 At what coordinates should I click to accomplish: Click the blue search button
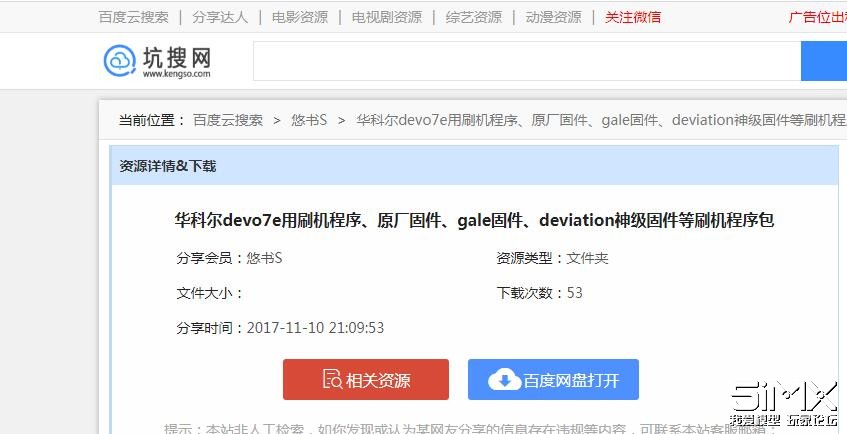(x=824, y=61)
